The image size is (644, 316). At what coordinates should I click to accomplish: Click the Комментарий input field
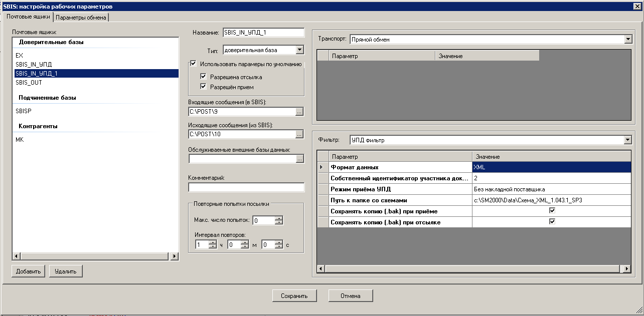(x=246, y=187)
